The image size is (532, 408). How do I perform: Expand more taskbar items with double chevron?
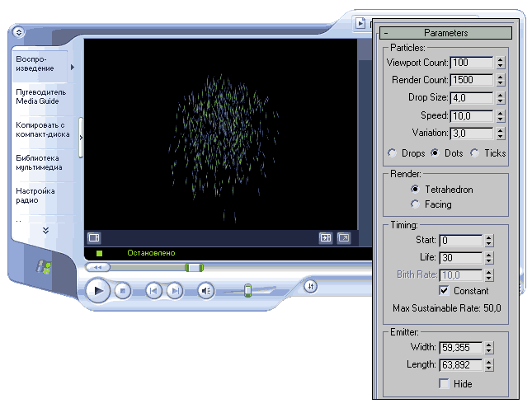45,230
